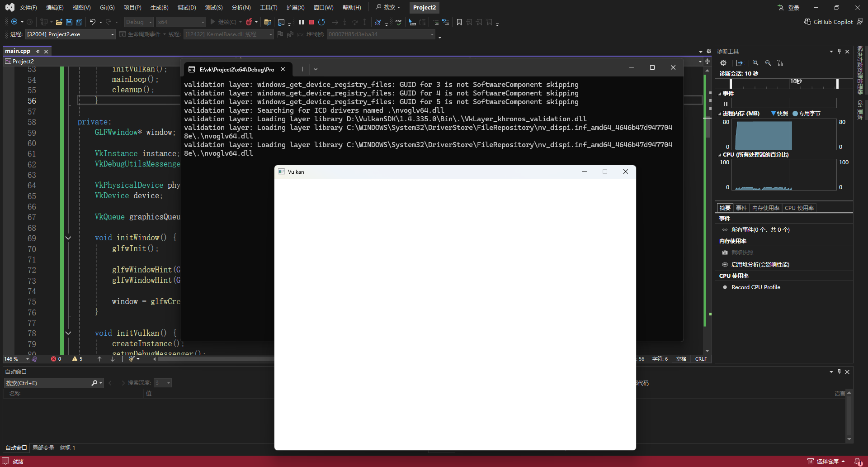Switch to memory usage tab in diagnostics

[765, 208]
